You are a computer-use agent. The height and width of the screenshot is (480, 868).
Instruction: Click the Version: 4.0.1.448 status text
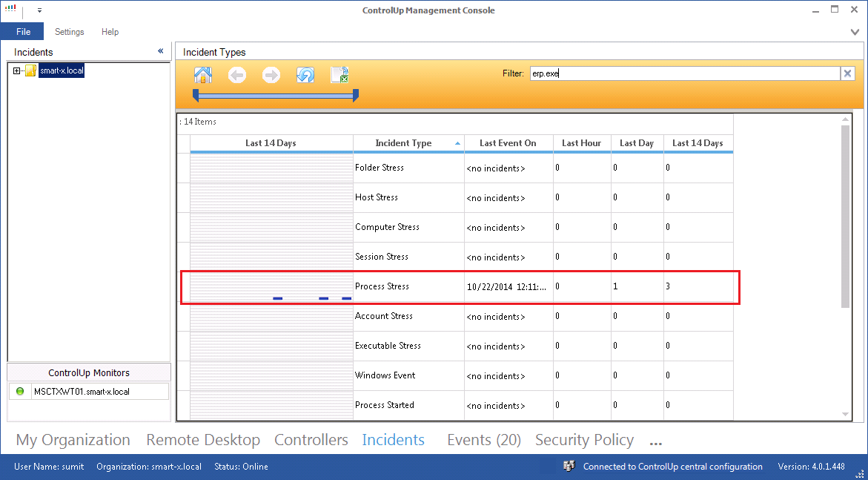812,467
